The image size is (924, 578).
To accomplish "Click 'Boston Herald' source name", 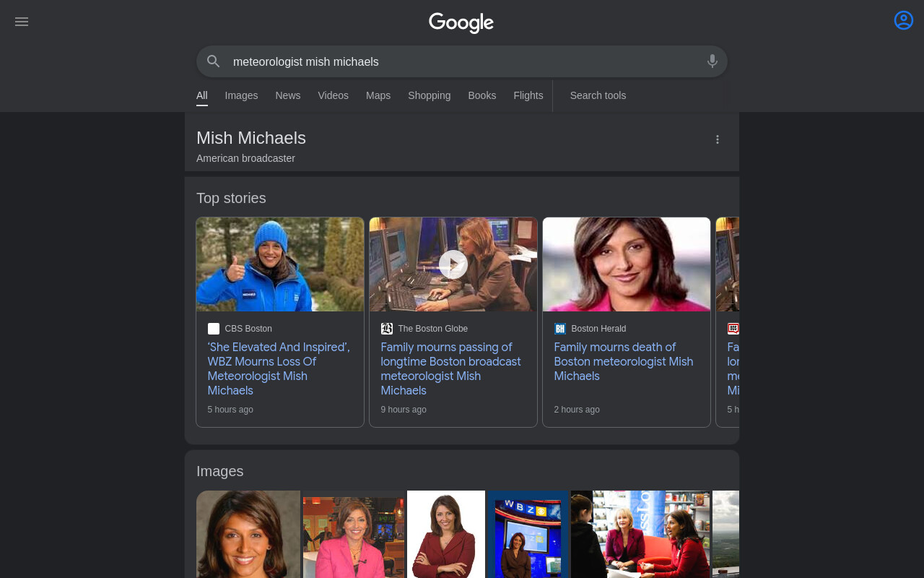I will [x=598, y=329].
